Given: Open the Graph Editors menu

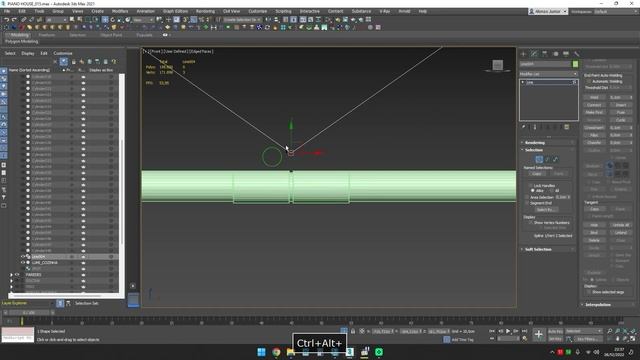Looking at the screenshot, I should [x=176, y=11].
